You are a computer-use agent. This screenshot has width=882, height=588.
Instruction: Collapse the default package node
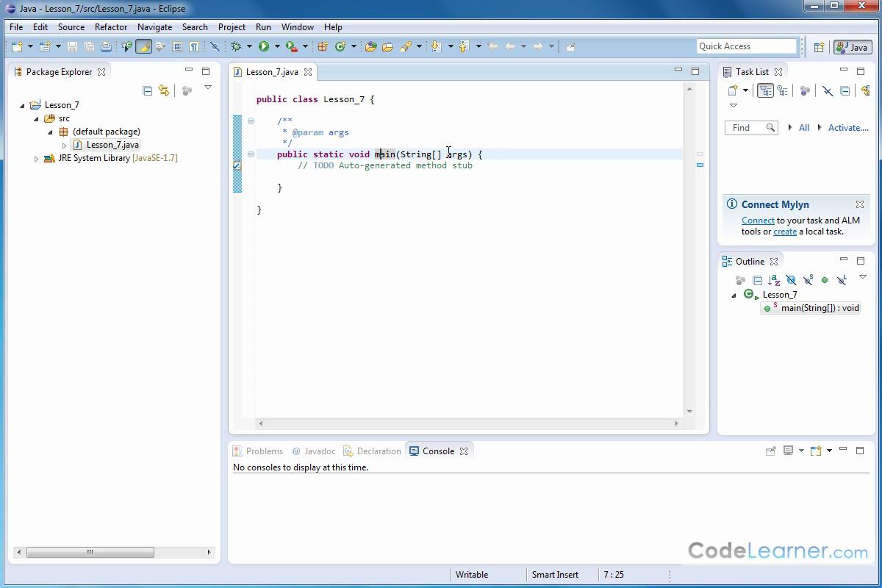pos(50,132)
